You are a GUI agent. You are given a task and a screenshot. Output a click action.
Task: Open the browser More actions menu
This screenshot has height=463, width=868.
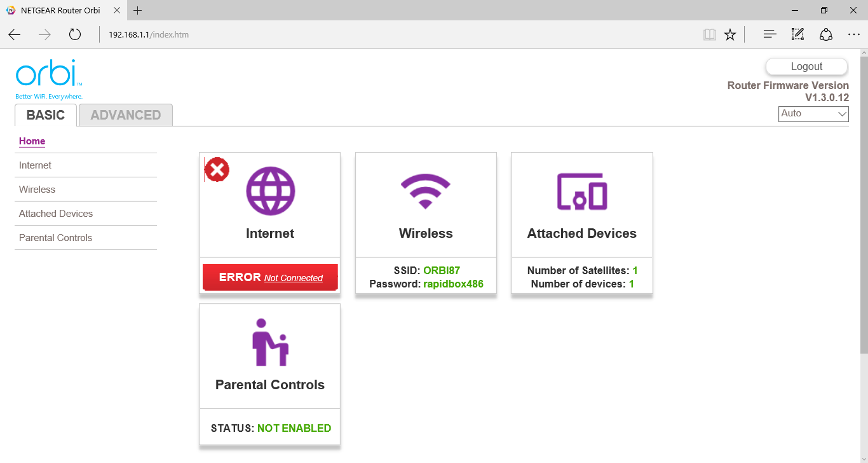853,34
